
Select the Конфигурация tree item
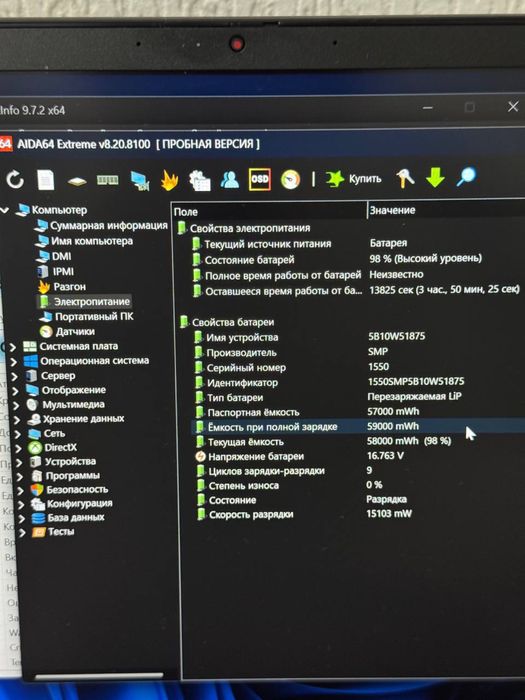79,503
